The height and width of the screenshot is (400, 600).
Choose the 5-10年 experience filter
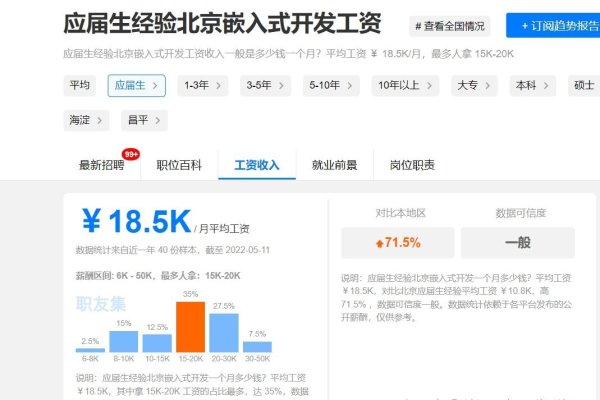tap(331, 85)
